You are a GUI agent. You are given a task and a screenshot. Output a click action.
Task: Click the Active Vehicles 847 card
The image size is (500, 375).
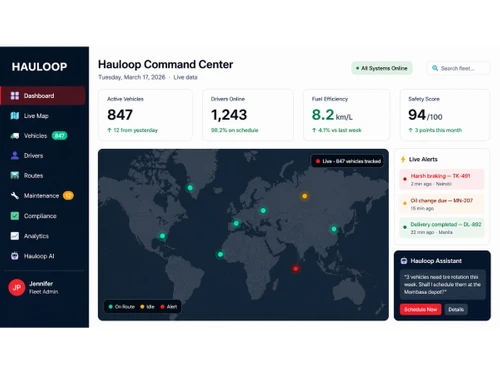(145, 115)
